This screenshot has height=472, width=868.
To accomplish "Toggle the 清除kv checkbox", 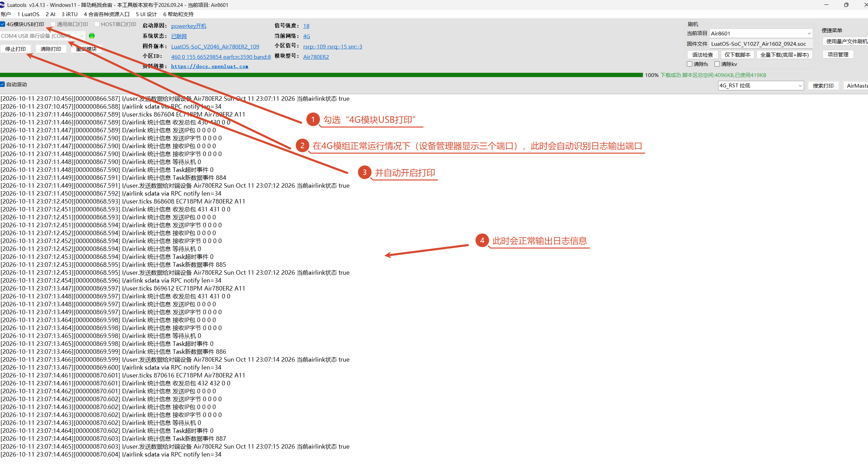I will click(x=717, y=64).
